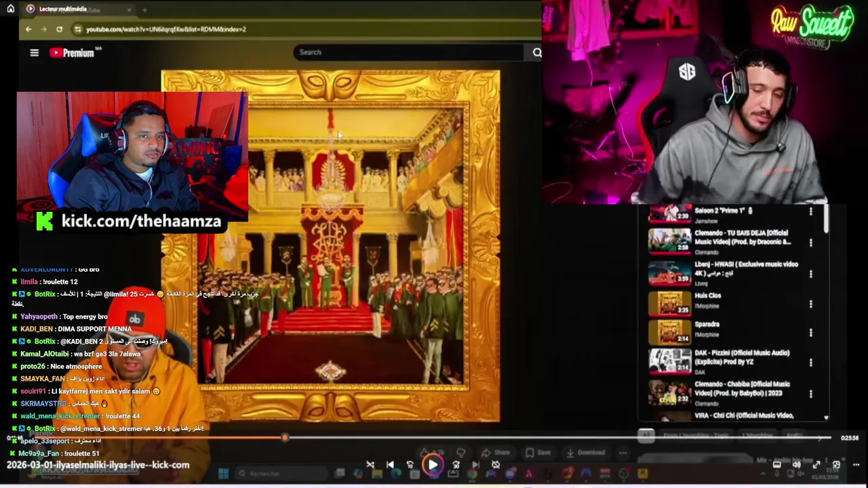The image size is (868, 488).
Task: Close the 'Lecteur multimédia' tab
Action: tap(130, 9)
